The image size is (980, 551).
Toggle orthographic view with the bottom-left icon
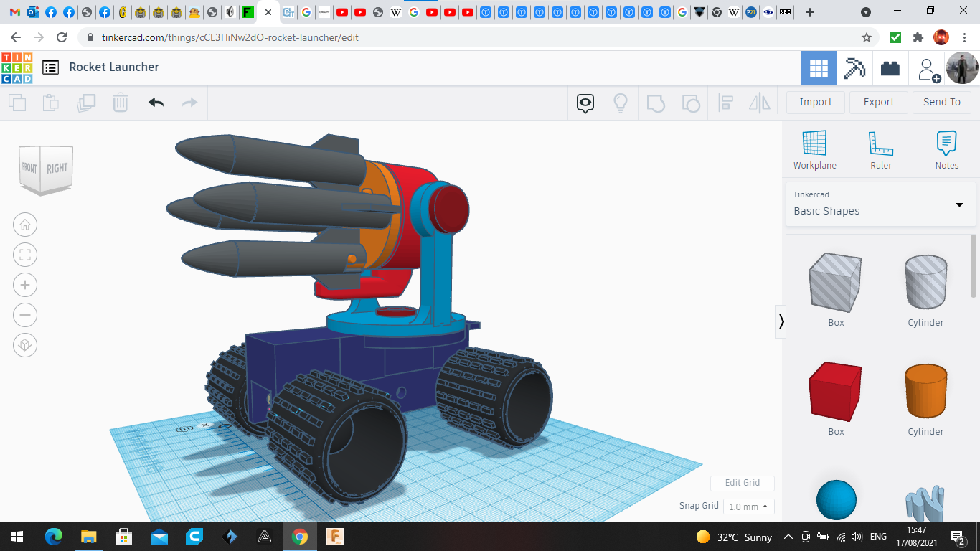click(25, 345)
